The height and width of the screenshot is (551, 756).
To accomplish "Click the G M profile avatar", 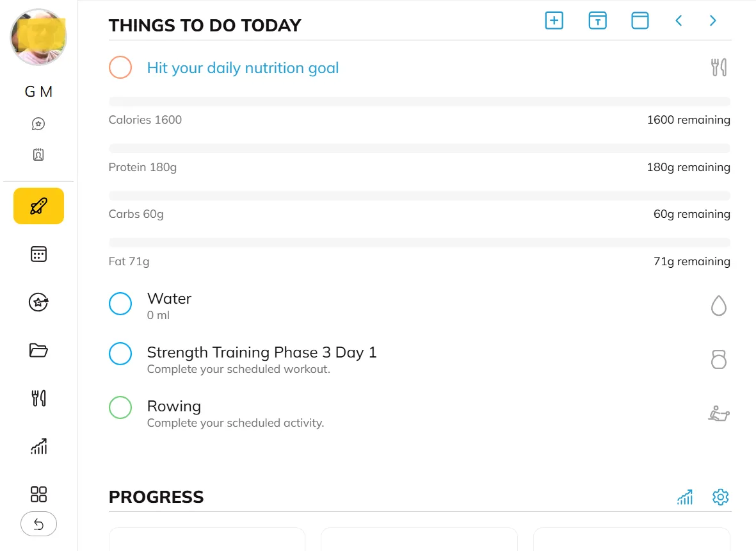I will (38, 37).
